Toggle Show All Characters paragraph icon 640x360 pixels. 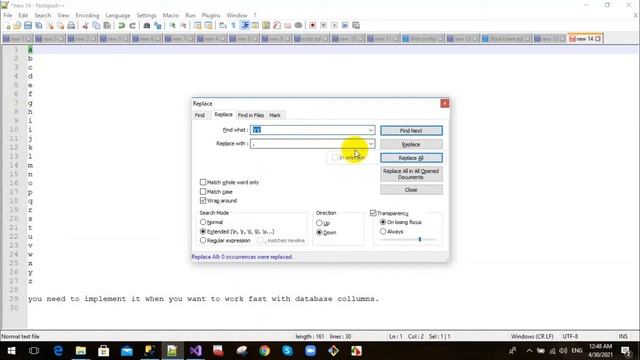[x=233, y=25]
